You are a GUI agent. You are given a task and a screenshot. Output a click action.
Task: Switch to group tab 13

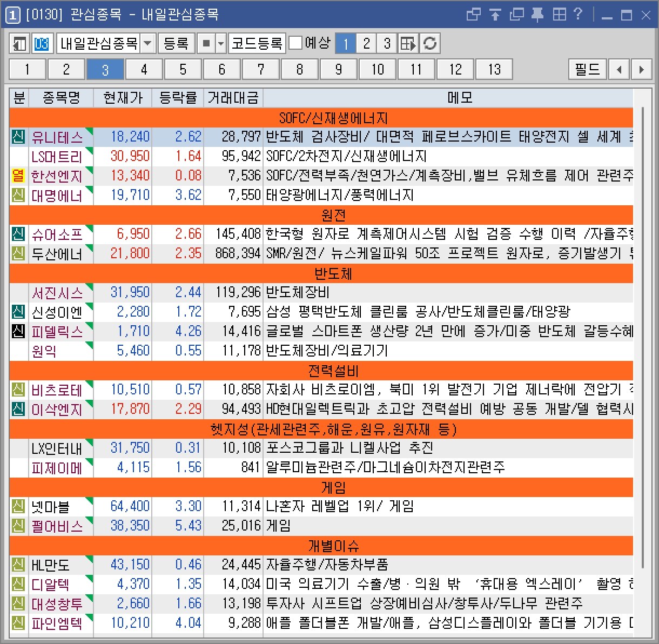point(494,69)
